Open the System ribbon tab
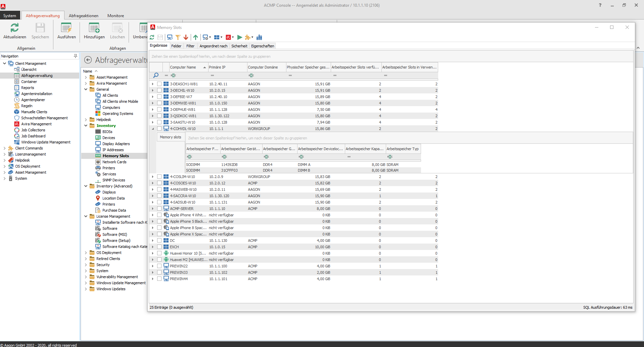 [x=10, y=16]
